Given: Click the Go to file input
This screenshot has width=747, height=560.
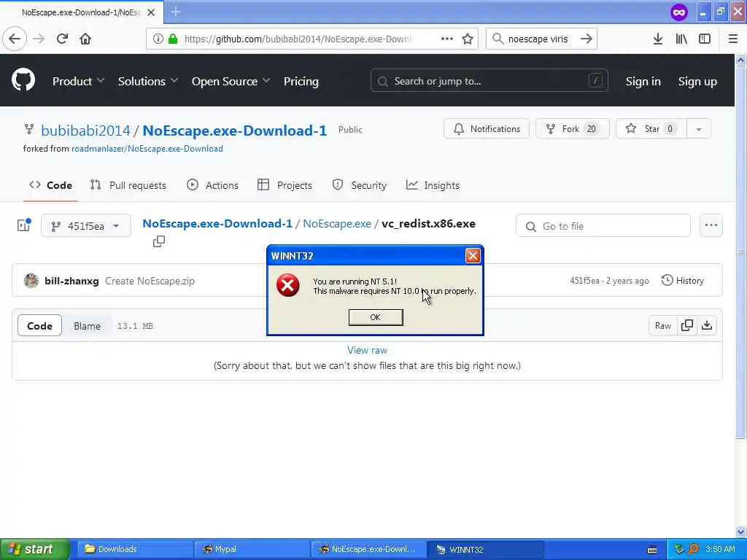Looking at the screenshot, I should click(x=603, y=225).
